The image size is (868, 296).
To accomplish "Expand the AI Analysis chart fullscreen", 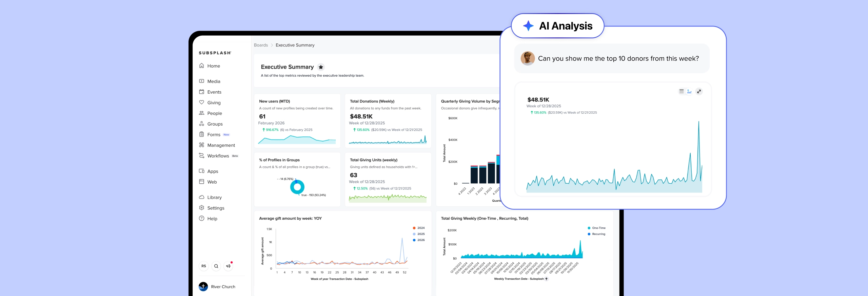I will [699, 91].
